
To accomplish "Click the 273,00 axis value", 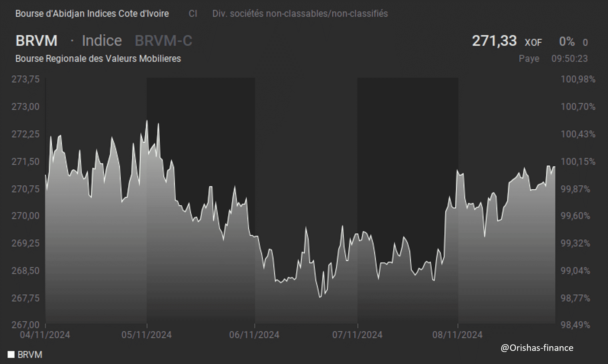I will click(x=26, y=107).
